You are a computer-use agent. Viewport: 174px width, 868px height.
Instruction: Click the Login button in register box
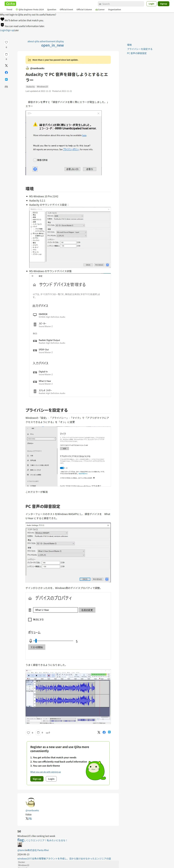[x=51, y=779]
